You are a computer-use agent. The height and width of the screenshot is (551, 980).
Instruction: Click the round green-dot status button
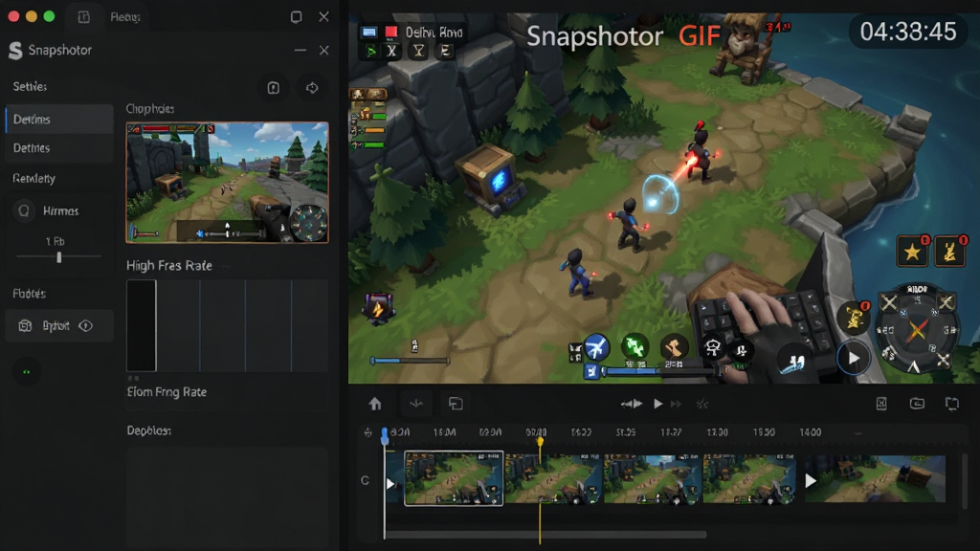26,372
